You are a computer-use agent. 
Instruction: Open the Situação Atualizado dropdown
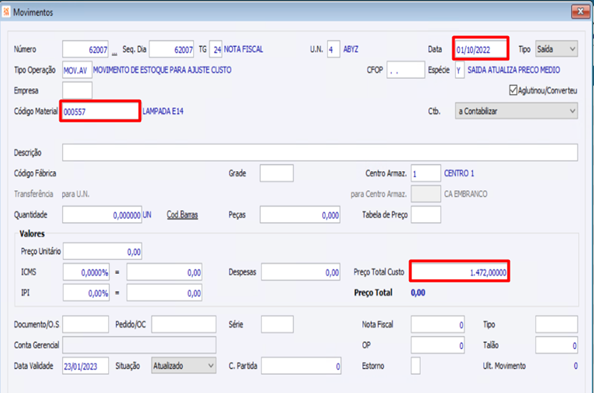(184, 366)
